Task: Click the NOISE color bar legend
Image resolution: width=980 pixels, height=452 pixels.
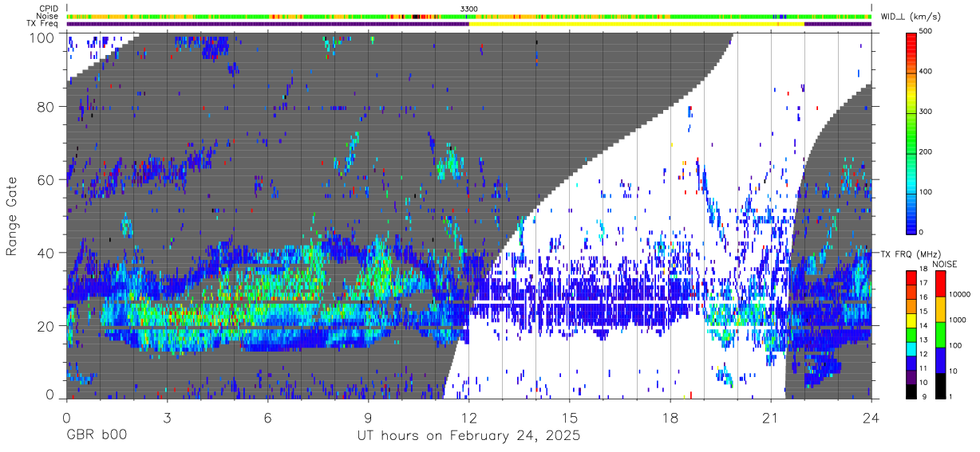Action: [x=940, y=334]
